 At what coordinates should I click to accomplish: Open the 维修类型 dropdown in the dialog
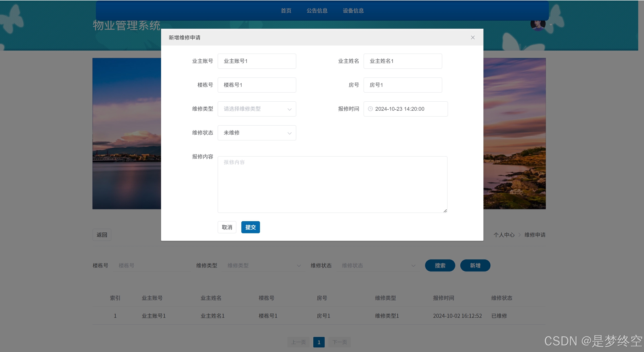point(257,109)
